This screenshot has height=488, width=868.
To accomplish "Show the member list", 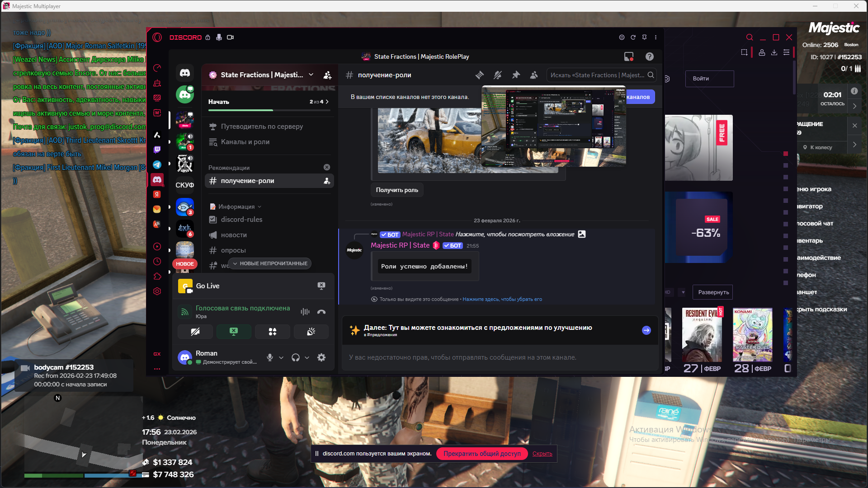I will pyautogui.click(x=534, y=75).
